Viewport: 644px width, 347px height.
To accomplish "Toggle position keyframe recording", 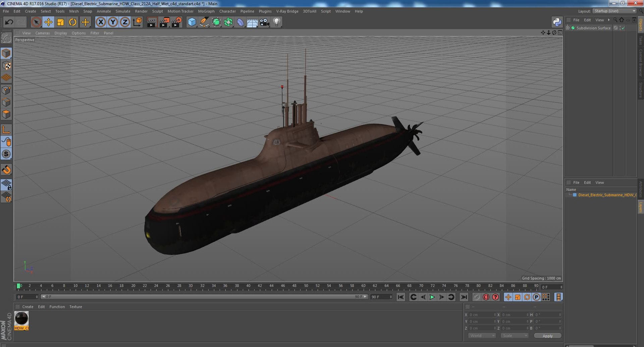I will pyautogui.click(x=508, y=297).
